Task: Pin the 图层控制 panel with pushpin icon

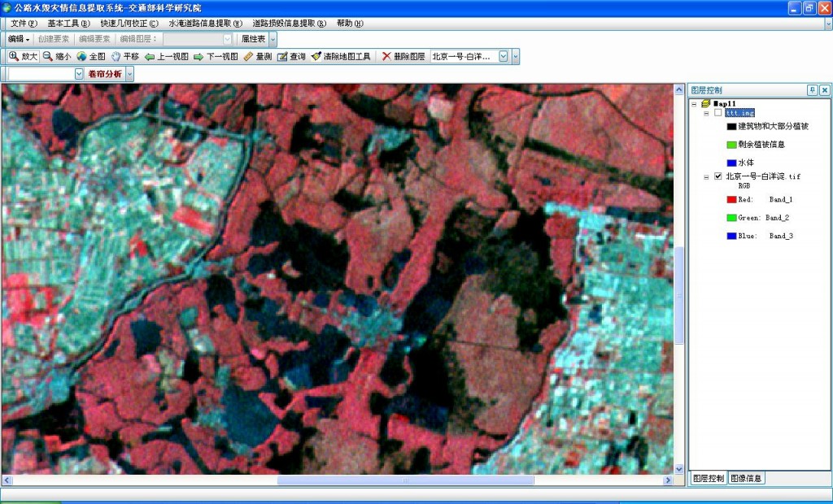Action: point(812,90)
